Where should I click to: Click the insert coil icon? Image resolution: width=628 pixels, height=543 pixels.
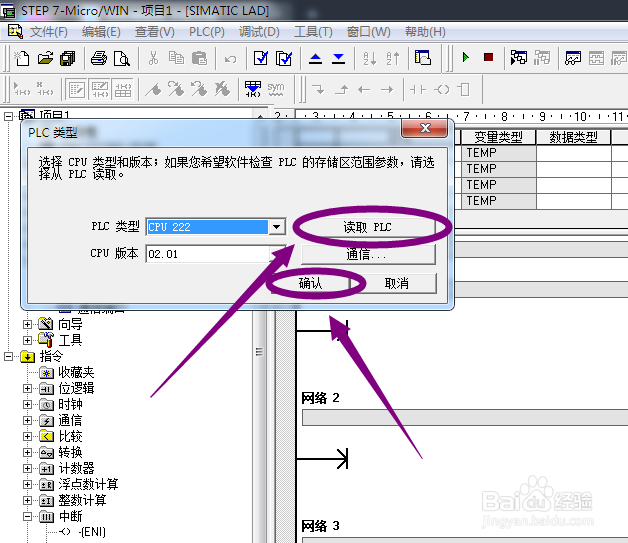442,90
